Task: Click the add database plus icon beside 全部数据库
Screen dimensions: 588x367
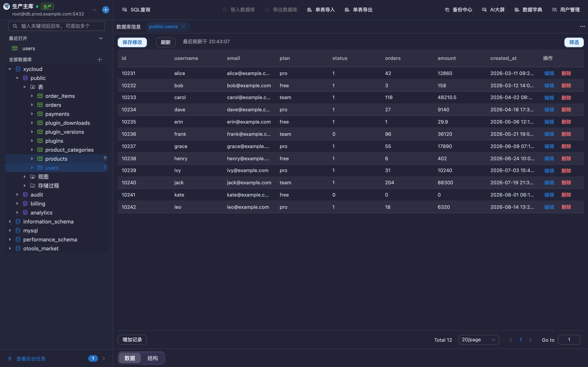Action: tap(99, 60)
